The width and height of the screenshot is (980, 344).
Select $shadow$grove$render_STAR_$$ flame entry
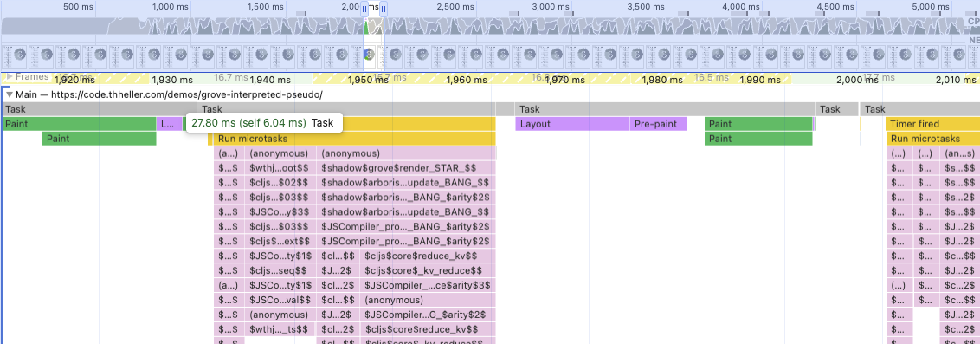click(x=406, y=168)
